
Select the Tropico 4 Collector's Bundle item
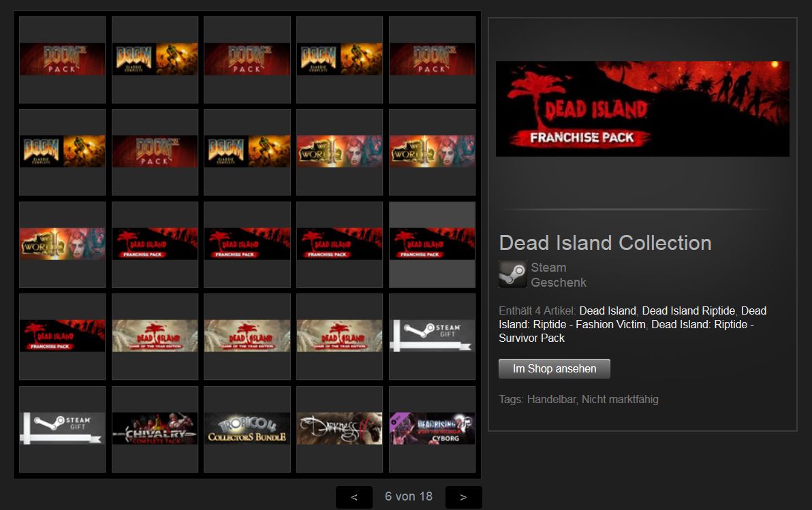tap(247, 429)
